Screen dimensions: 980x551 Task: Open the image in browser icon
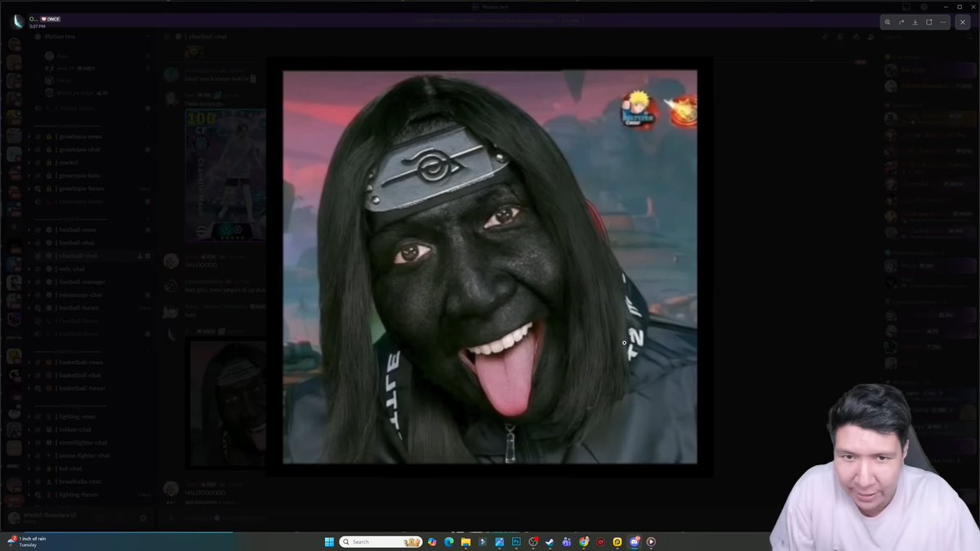[929, 22]
